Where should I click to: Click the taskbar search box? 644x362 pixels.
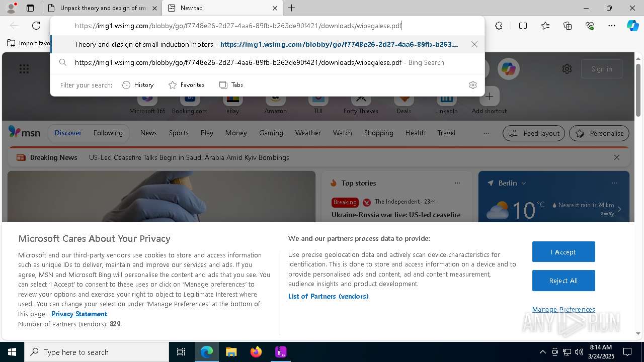click(x=97, y=352)
